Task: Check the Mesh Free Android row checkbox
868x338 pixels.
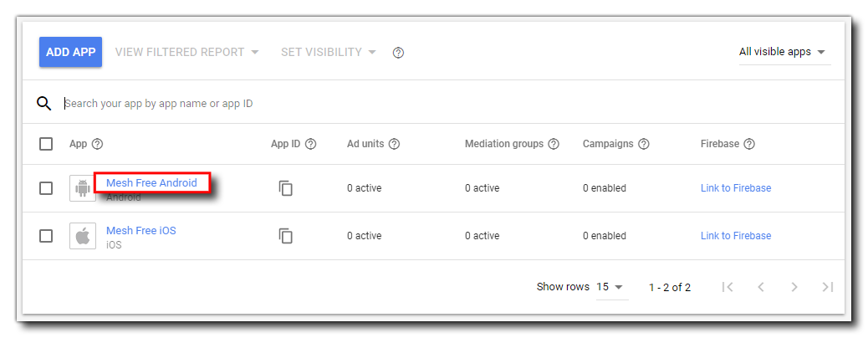Action: click(x=46, y=188)
